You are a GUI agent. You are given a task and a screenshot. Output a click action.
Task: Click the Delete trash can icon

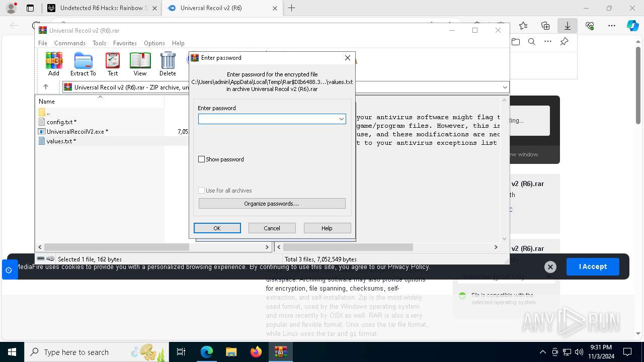pyautogui.click(x=168, y=64)
